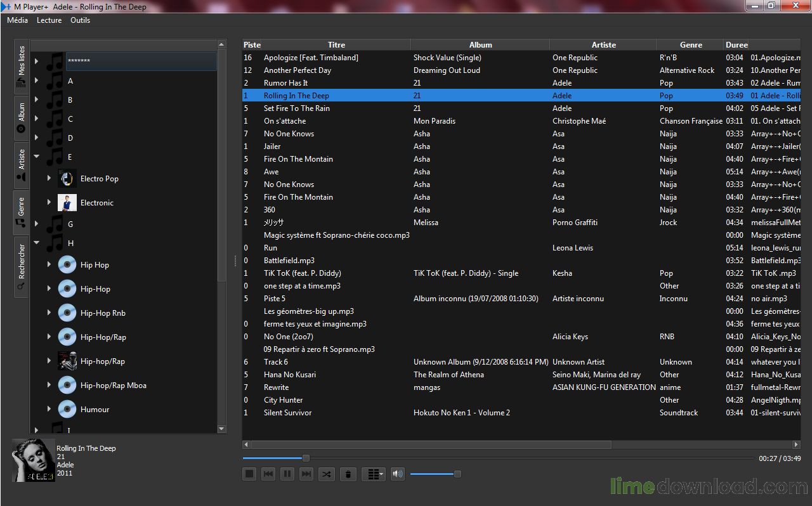Sort tracks by the Artiste column
812x506 pixels.
click(x=603, y=45)
